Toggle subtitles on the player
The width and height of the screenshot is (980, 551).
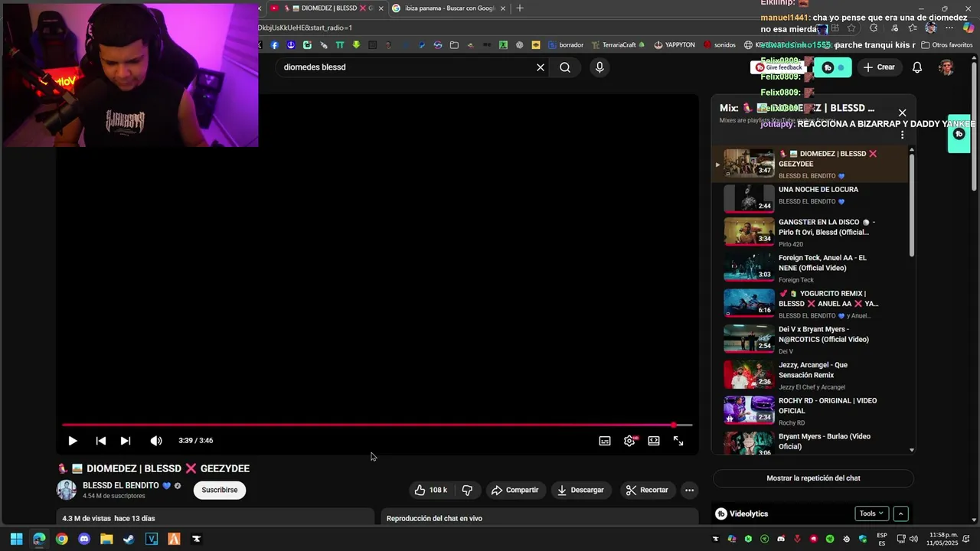pyautogui.click(x=605, y=441)
